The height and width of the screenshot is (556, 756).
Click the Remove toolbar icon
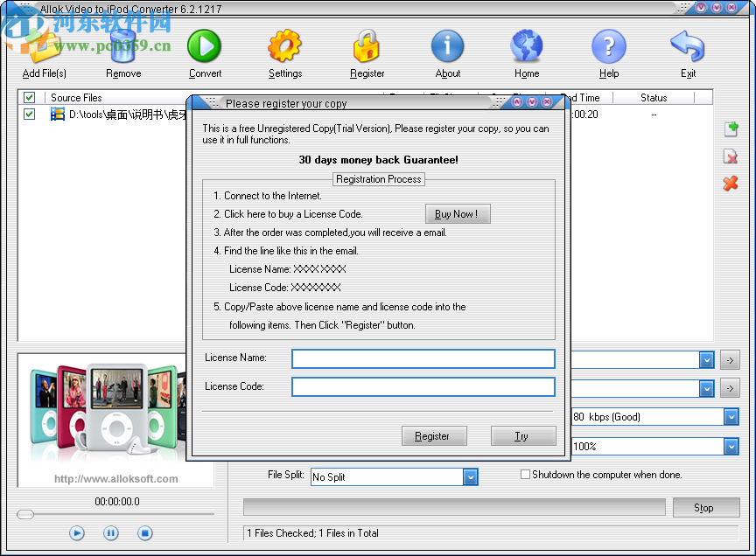click(122, 48)
